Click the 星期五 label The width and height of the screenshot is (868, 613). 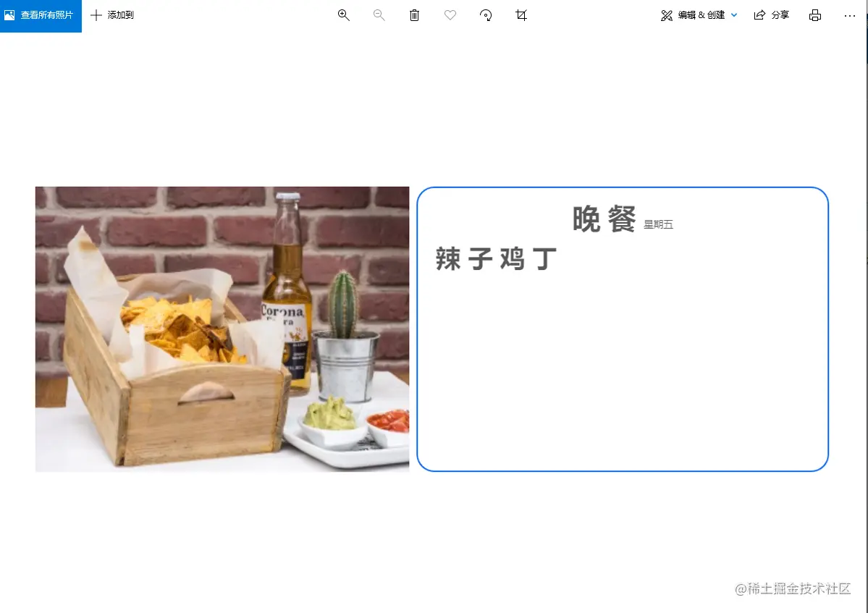coord(658,224)
